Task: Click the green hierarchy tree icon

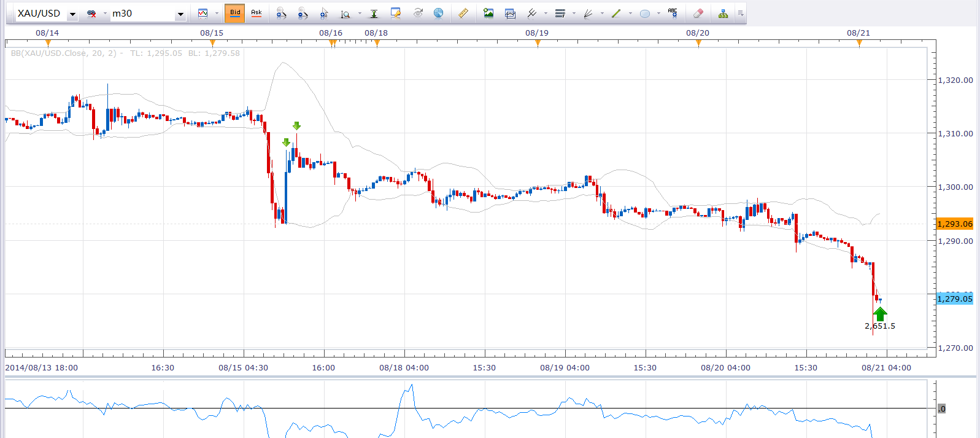Action: (x=723, y=13)
